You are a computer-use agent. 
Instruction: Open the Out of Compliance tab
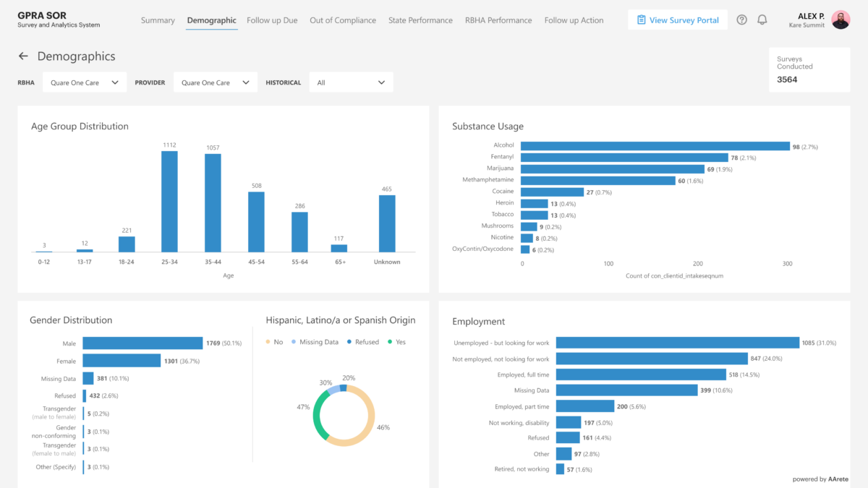[343, 20]
